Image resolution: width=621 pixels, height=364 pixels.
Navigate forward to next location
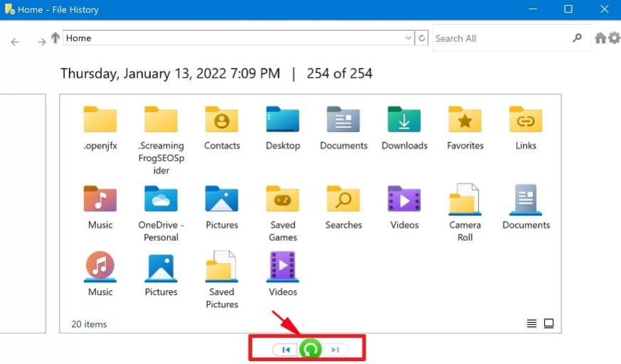click(x=41, y=42)
